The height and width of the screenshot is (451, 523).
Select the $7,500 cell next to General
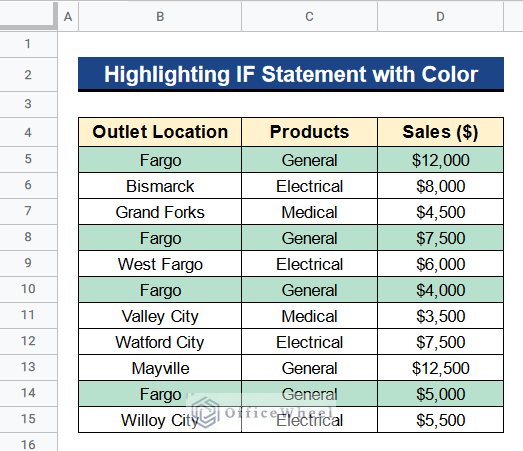tap(440, 238)
